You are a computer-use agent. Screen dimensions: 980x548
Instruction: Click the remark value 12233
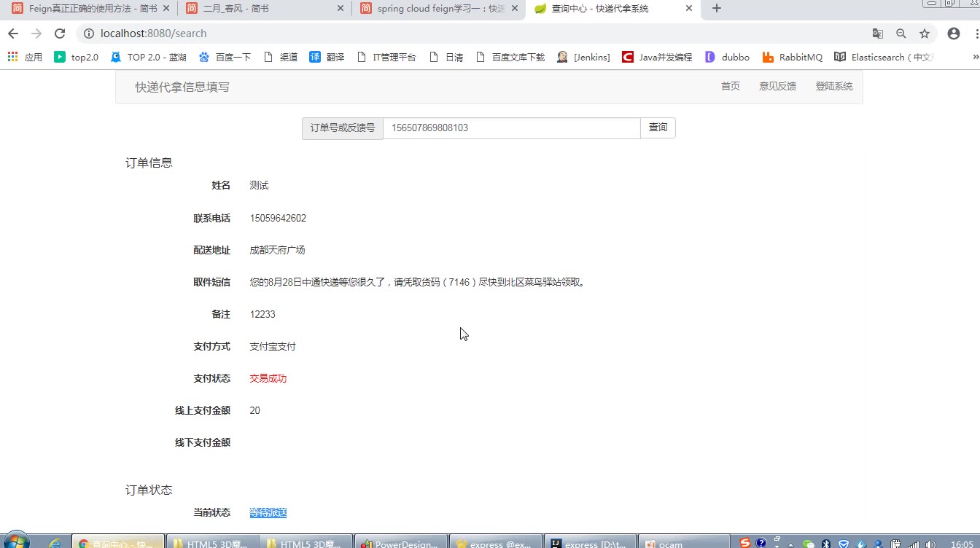click(262, 314)
